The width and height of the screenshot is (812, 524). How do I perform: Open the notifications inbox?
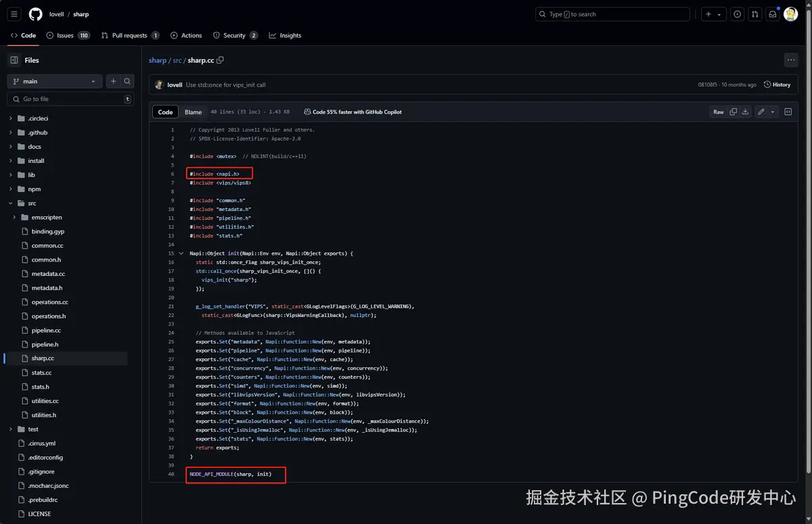pos(772,14)
